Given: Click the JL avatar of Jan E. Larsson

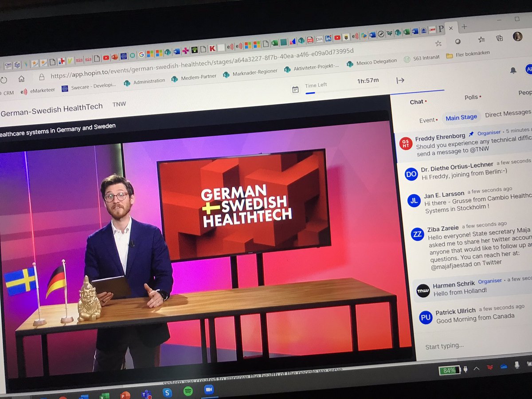Looking at the screenshot, I should click(x=414, y=200).
